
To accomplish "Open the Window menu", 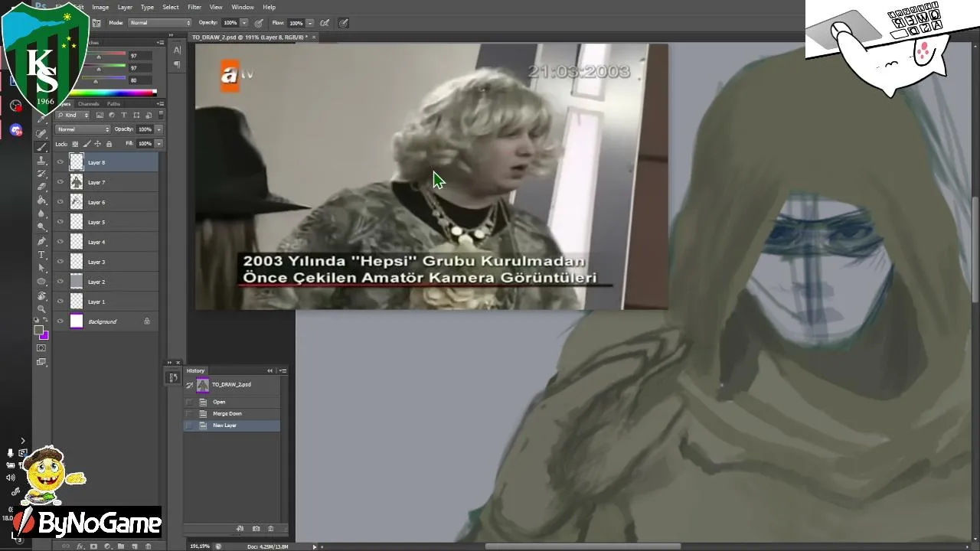I will [x=243, y=7].
